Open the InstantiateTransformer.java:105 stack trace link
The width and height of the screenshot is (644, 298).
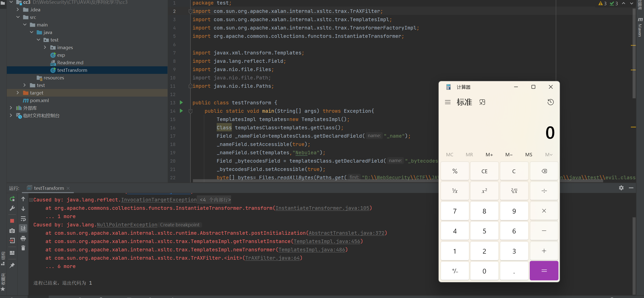(x=322, y=208)
